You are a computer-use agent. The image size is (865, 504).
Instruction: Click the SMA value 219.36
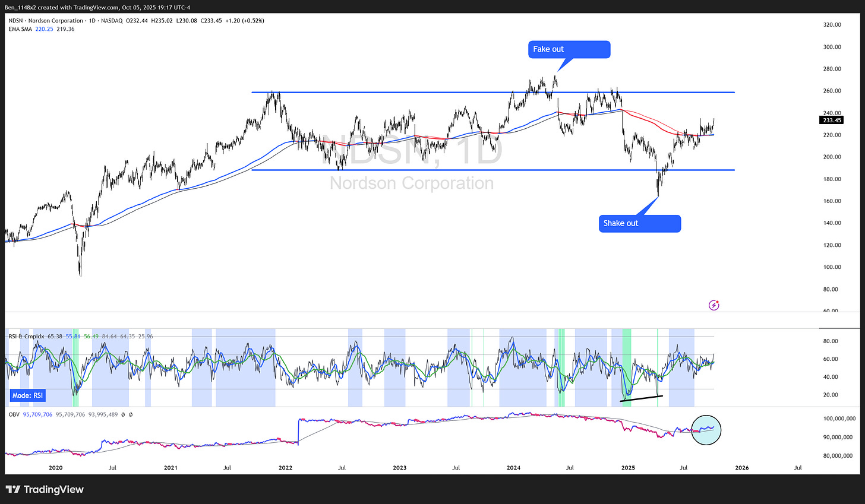tap(65, 29)
